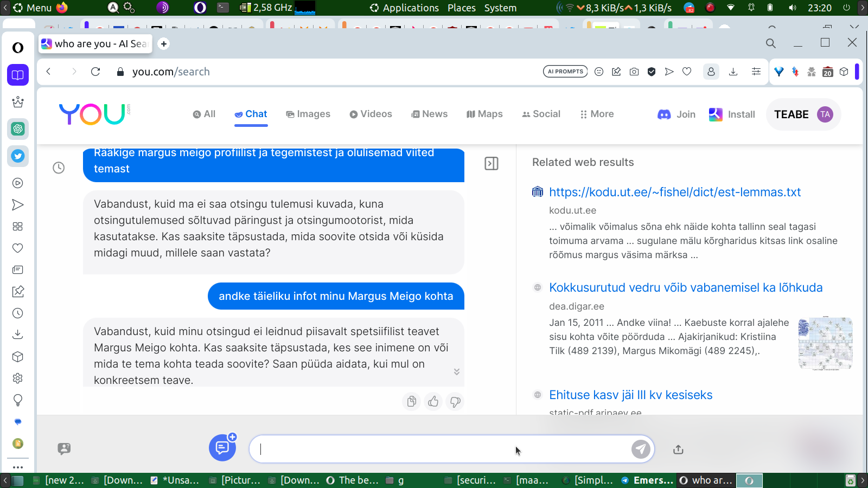Open 'Ehituse kasv jäi III kv kesiseks' result
The width and height of the screenshot is (868, 488).
click(630, 395)
